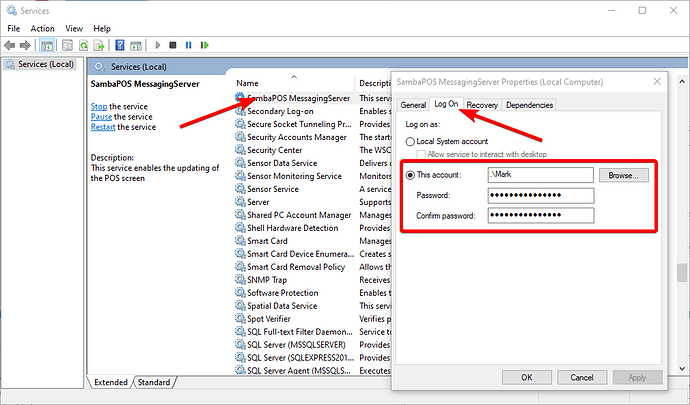The height and width of the screenshot is (405, 690).
Task: Click the services list vertical scrollbar thumb
Action: coord(682,272)
